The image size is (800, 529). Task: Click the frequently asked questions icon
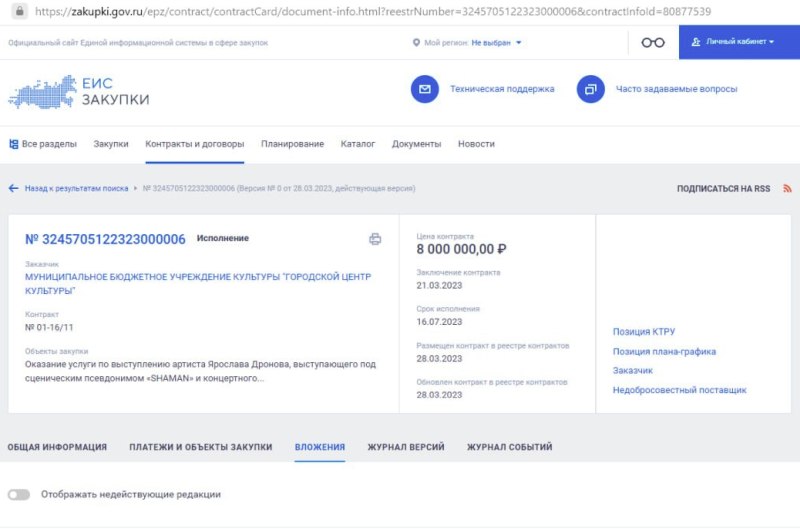[591, 89]
